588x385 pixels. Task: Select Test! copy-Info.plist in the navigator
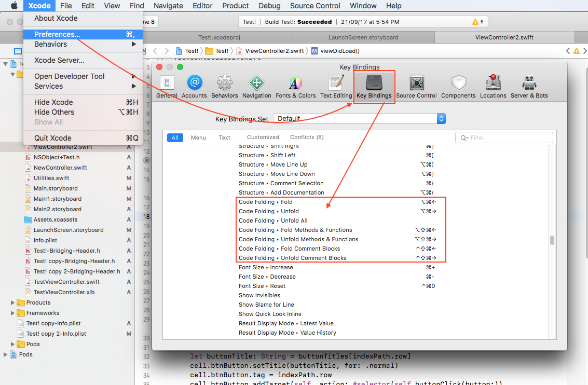coord(53,324)
